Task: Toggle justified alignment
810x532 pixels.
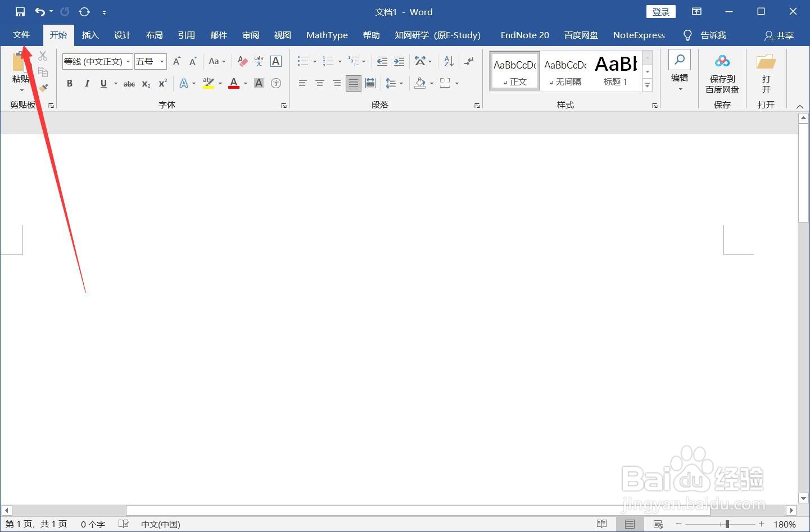Action: 354,83
